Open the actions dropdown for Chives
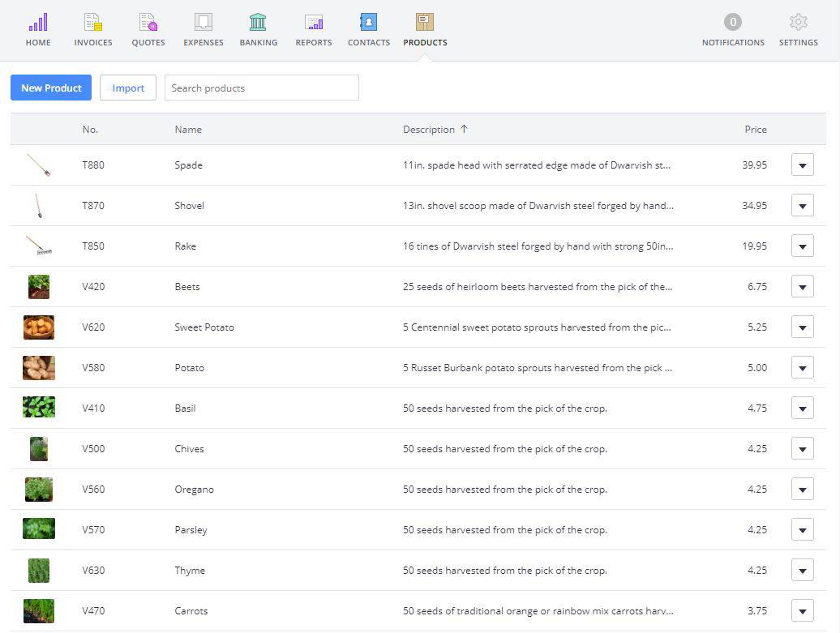This screenshot has height=633, width=840. pos(802,449)
